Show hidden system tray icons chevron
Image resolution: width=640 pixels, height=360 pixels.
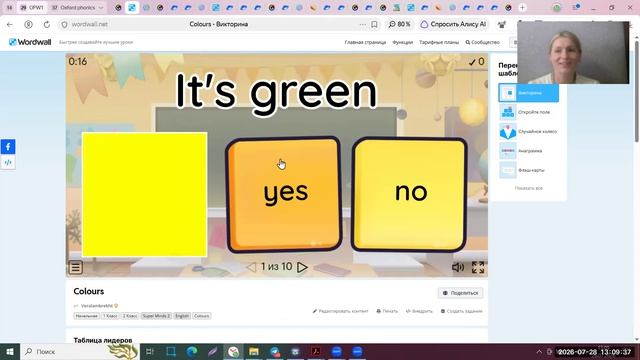[539, 352]
